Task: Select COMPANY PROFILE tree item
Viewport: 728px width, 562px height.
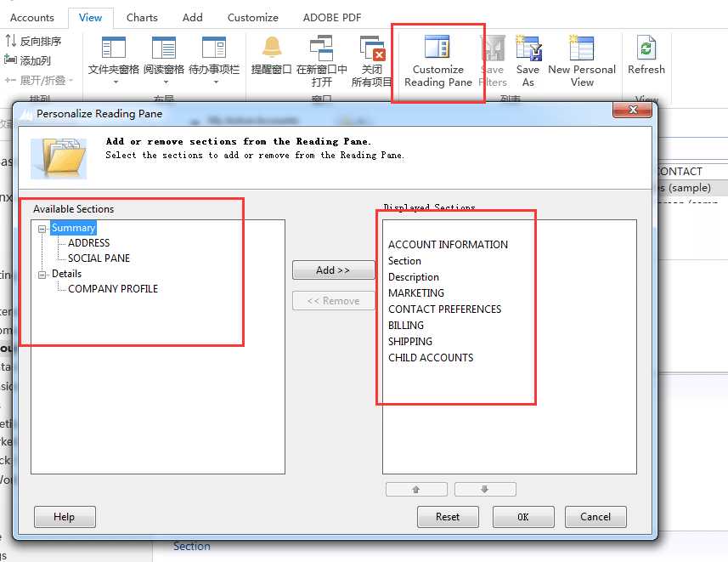Action: point(113,289)
